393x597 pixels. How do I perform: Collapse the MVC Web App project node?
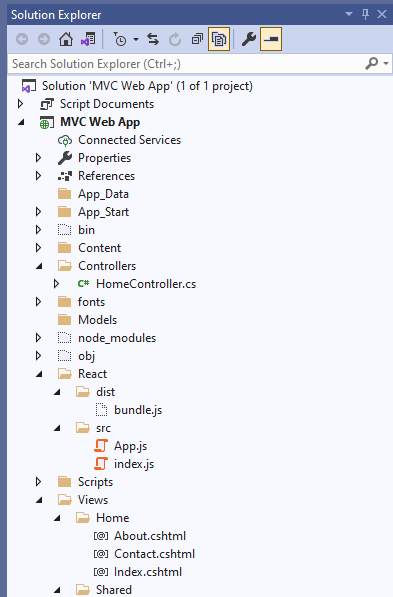(21, 122)
